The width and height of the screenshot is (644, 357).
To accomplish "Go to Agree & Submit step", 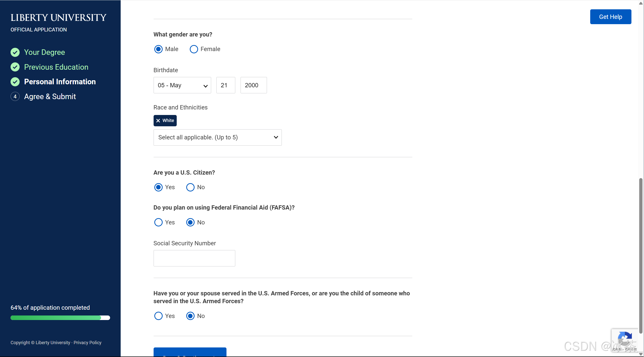I will pyautogui.click(x=50, y=97).
